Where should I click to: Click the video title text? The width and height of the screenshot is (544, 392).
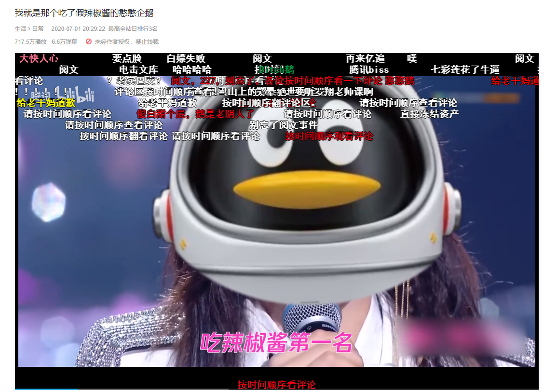pos(84,13)
